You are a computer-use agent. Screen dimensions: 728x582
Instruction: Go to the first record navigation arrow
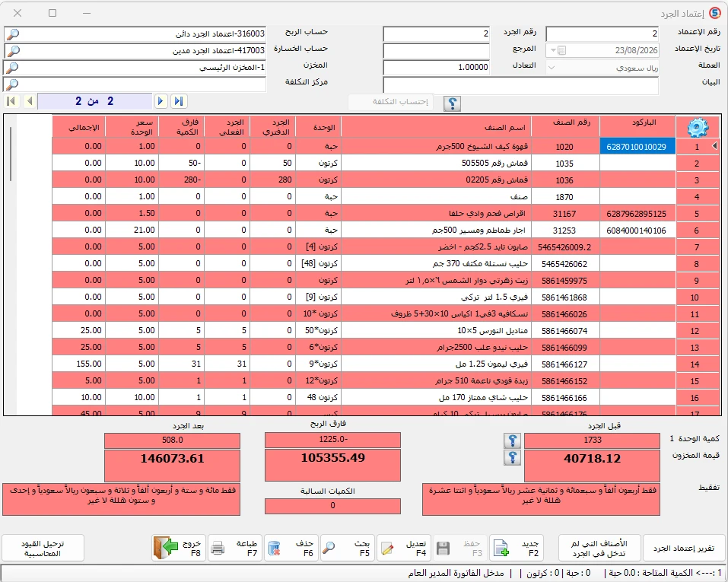(x=12, y=100)
